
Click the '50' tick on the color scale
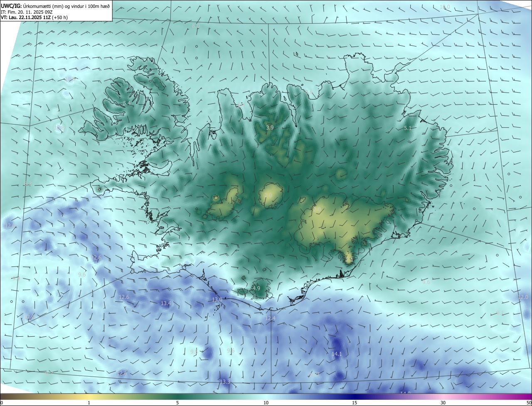(529, 403)
